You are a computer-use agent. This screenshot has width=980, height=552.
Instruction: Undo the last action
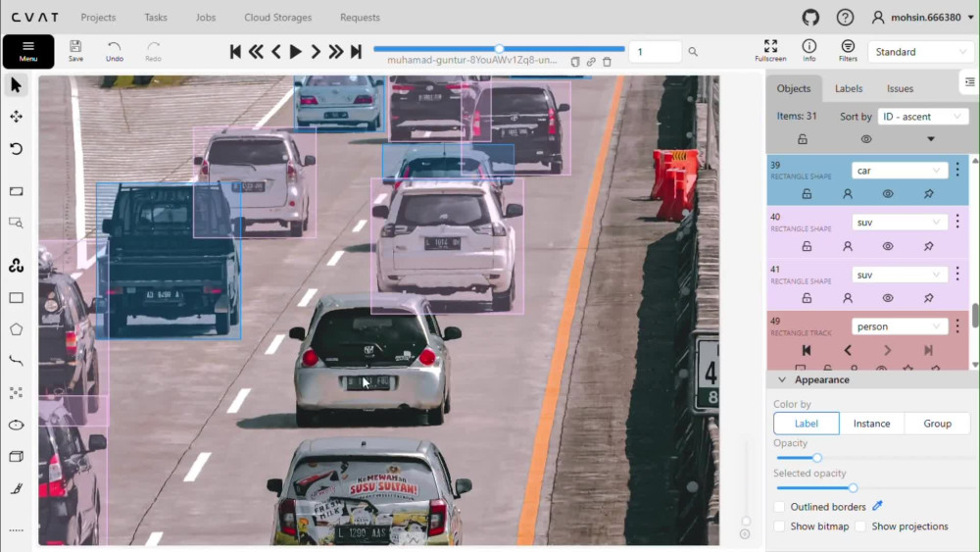click(115, 51)
